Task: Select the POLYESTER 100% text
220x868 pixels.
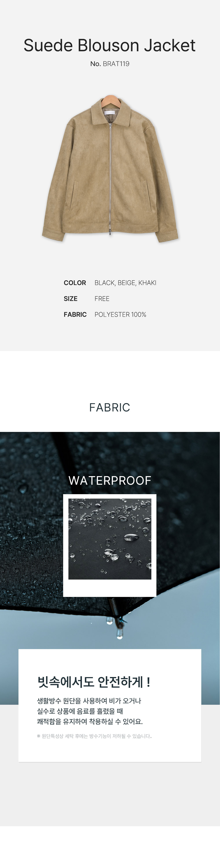Action: 120,314
